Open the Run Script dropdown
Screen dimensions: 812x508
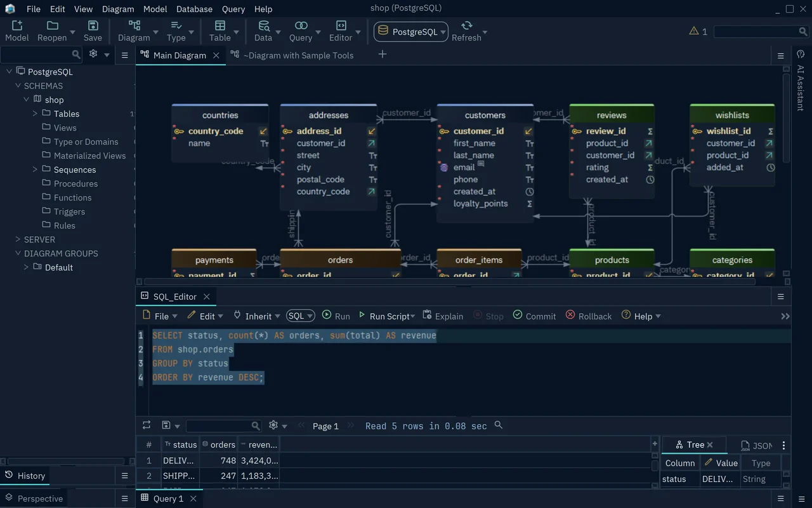click(413, 316)
